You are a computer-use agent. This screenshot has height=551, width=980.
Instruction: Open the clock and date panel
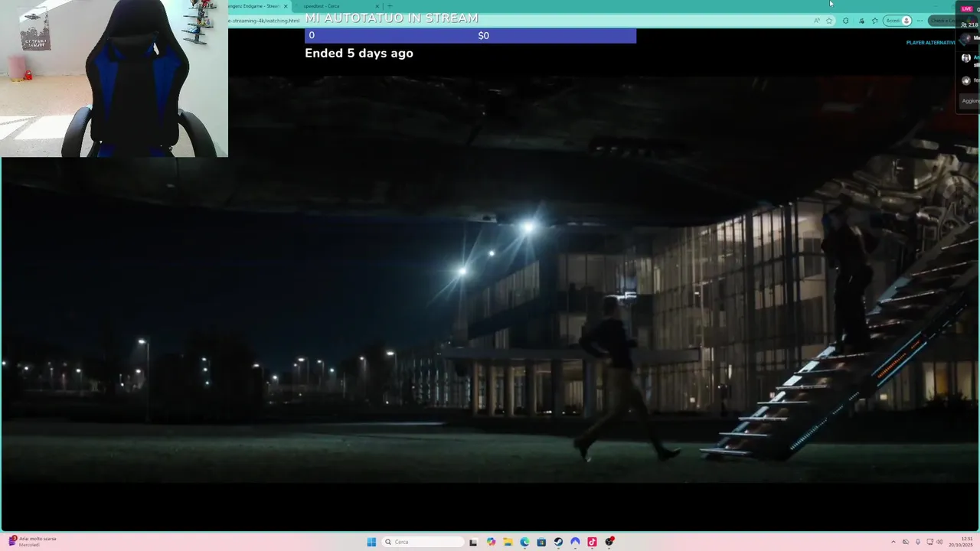[x=961, y=542]
